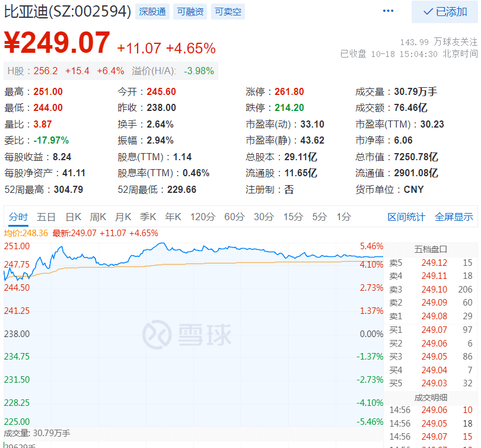Select the 季K chart tab
Viewport: 481px width, 448px height.
click(148, 217)
